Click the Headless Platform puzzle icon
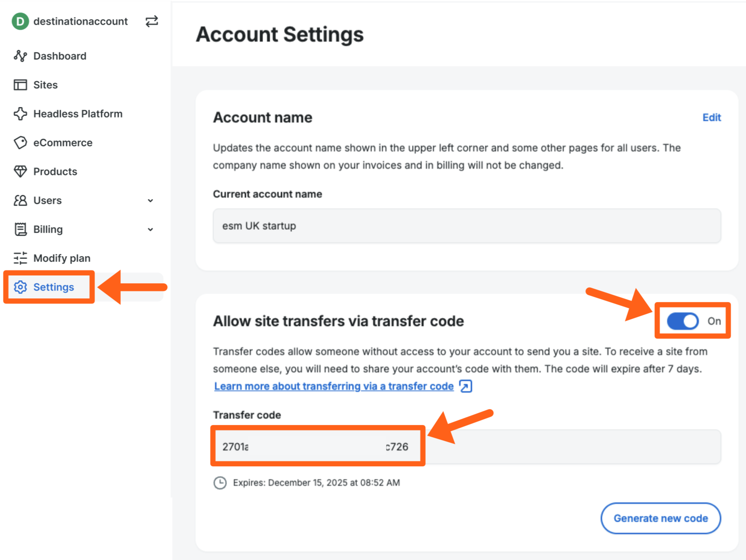This screenshot has height=560, width=746. pyautogui.click(x=20, y=114)
